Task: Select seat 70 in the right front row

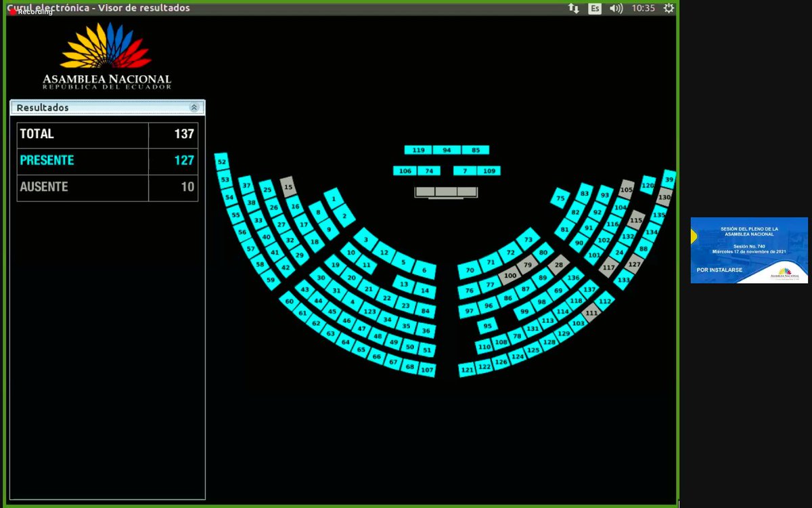Action: tap(470, 270)
